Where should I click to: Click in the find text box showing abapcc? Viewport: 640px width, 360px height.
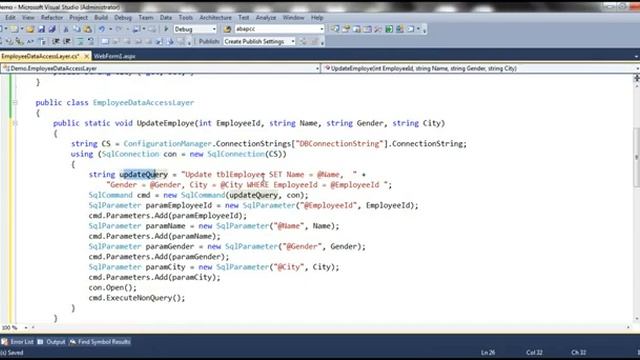point(276,29)
